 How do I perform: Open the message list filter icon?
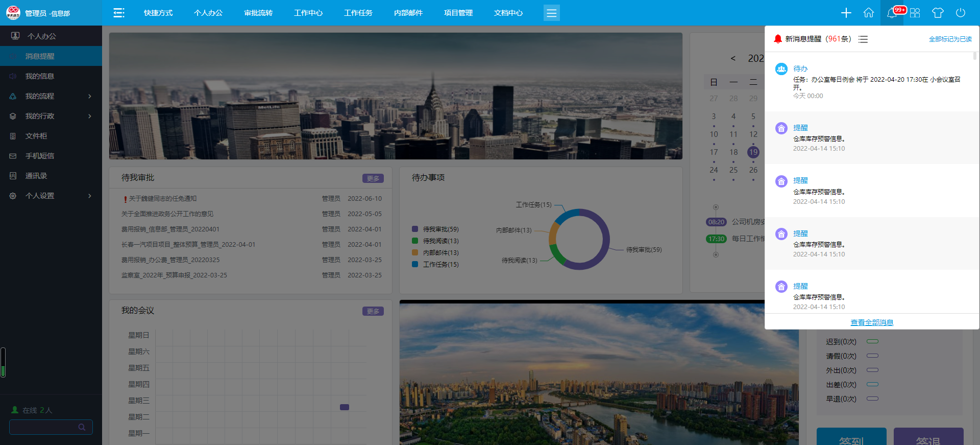(863, 39)
